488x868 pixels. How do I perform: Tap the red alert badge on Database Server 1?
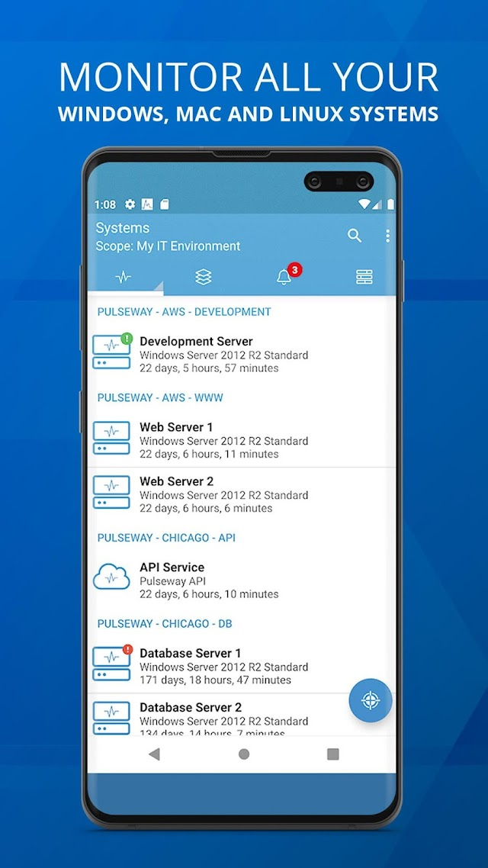tap(128, 649)
